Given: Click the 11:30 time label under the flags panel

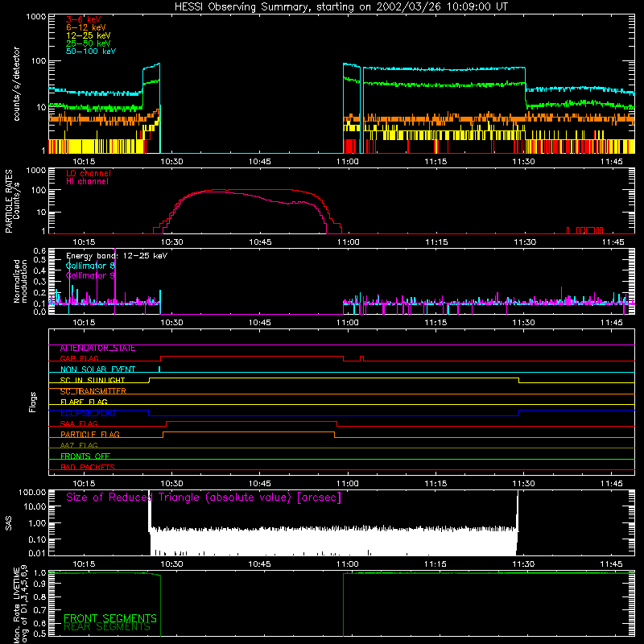Looking at the screenshot, I should tap(524, 484).
